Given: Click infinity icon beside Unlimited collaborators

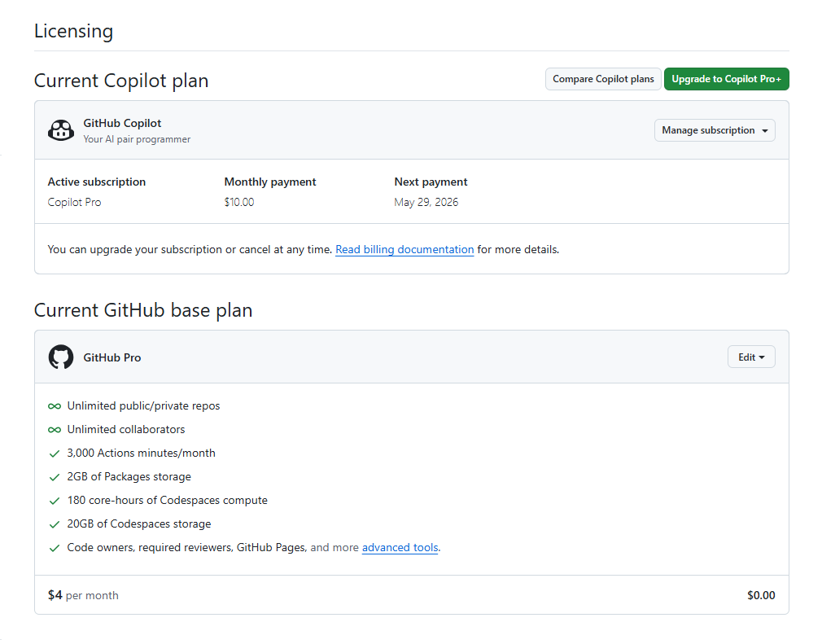Looking at the screenshot, I should coord(55,430).
